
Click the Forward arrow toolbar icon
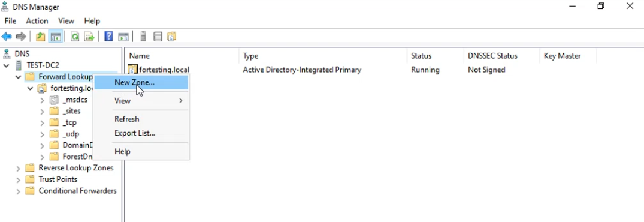(x=20, y=37)
